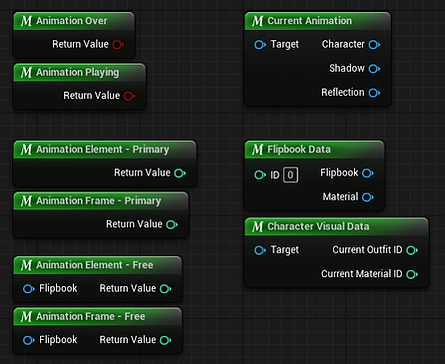Select the Animation Element - Free node title
Viewport: 445px width, 364px height.
(x=95, y=265)
